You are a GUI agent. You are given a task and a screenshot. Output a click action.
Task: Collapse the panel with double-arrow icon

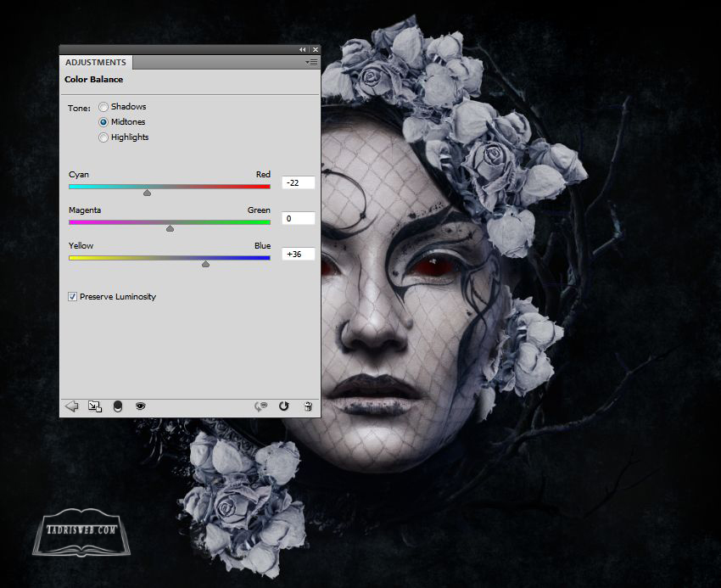[303, 50]
